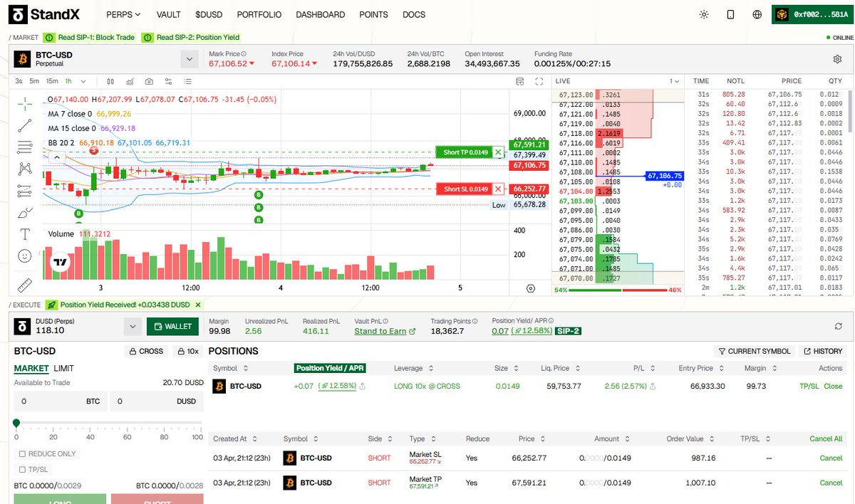Select the Text annotation tool
The image size is (855, 504).
pos(25,233)
